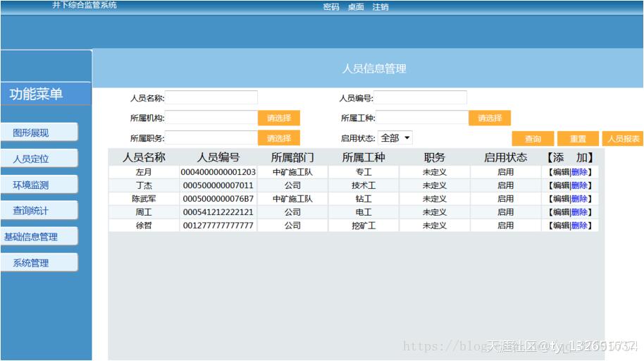Click 编辑 for the 周工 row

tap(561, 212)
